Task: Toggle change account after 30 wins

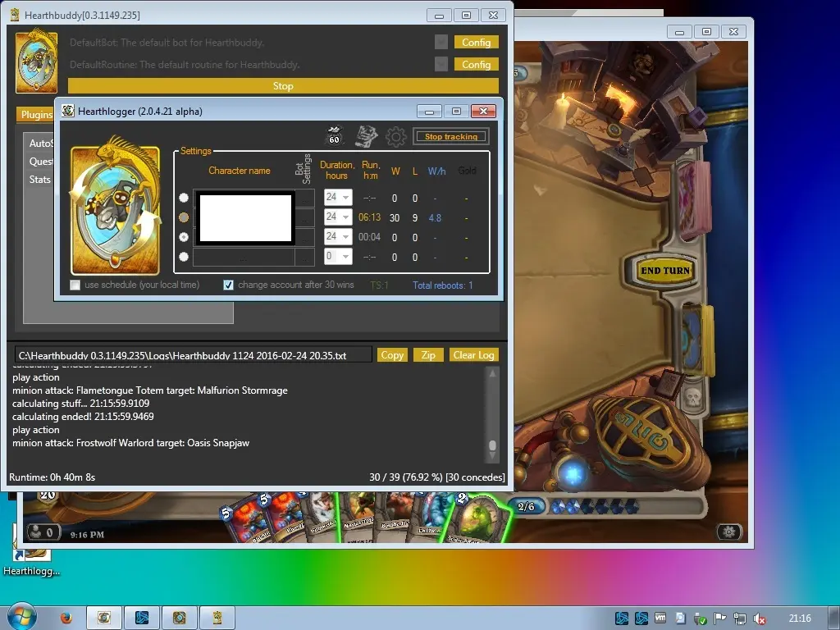Action: tap(228, 285)
